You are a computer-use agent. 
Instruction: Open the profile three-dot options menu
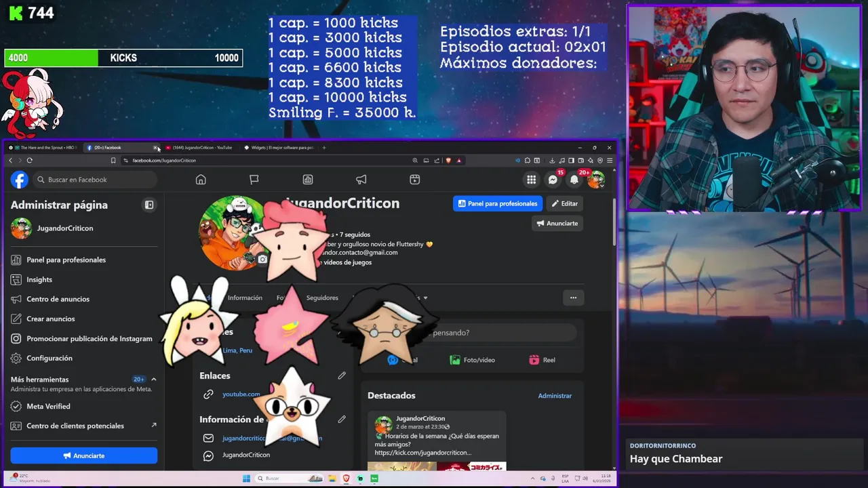pyautogui.click(x=573, y=298)
